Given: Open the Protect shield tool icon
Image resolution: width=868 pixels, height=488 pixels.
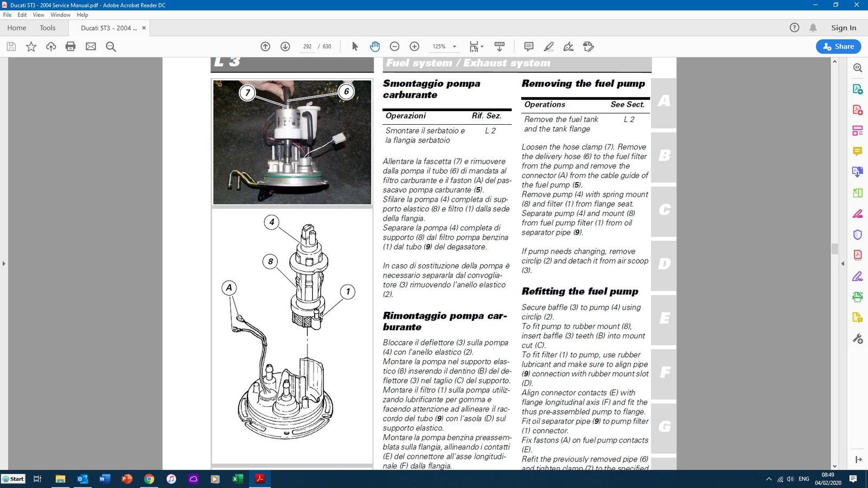Looking at the screenshot, I should tap(858, 235).
